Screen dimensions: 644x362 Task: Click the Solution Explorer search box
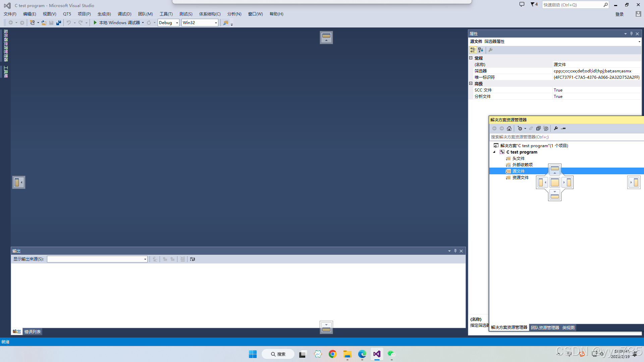click(553, 137)
